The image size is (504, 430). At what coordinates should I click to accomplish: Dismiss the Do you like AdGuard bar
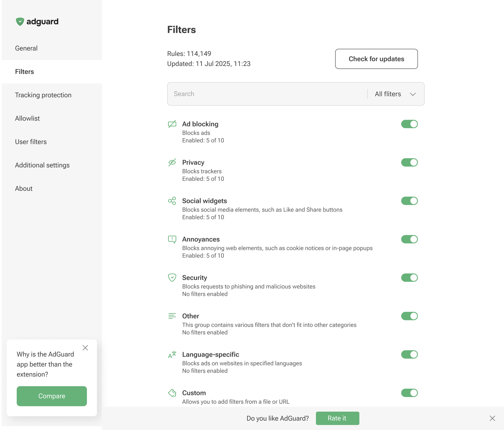492,418
